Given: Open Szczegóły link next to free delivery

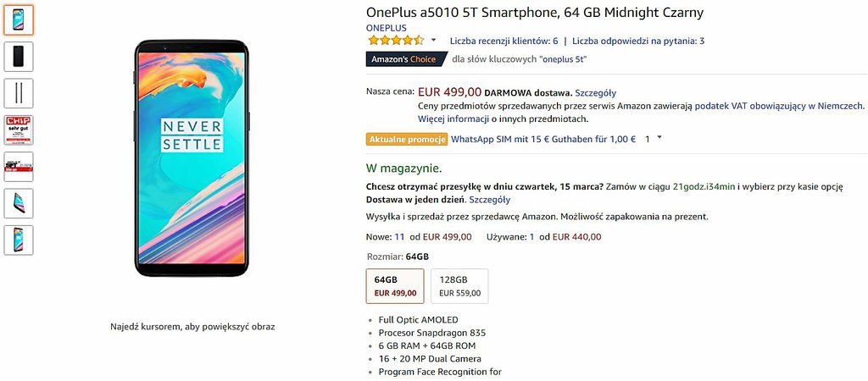Looking at the screenshot, I should click(x=596, y=92).
